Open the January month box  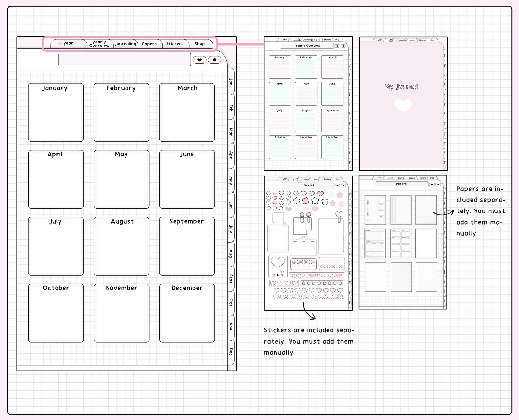point(56,112)
